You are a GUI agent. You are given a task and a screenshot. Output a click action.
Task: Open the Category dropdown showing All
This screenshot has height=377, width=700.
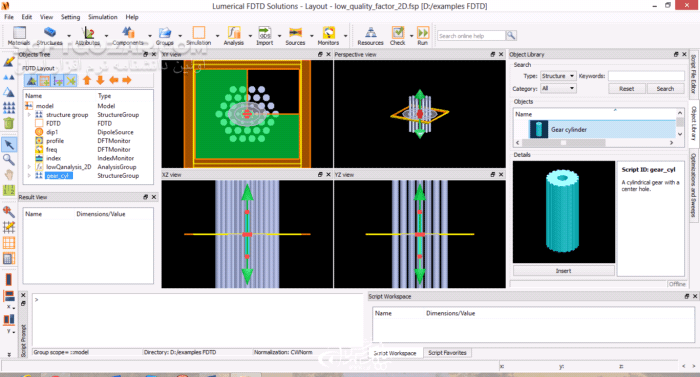(x=558, y=88)
